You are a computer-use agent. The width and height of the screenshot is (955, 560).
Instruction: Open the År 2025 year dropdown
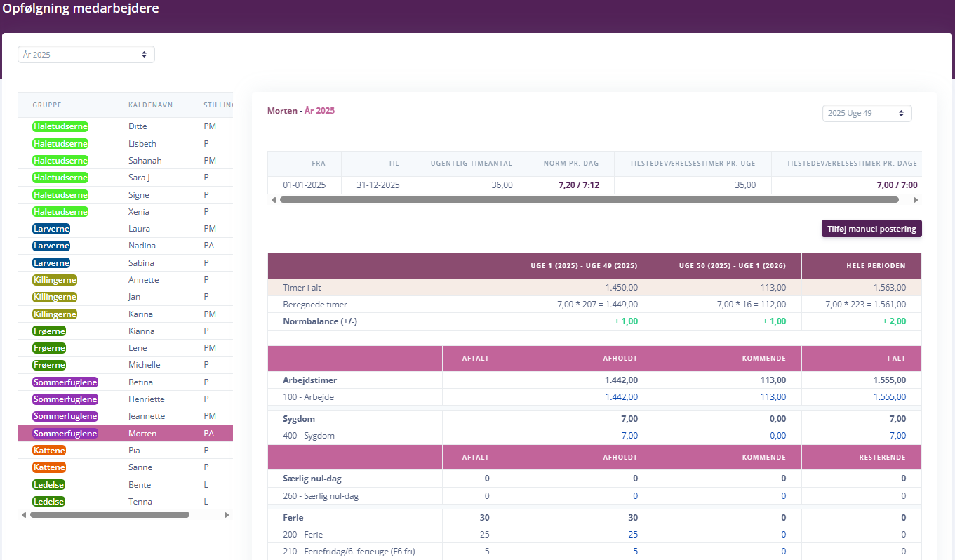coord(86,54)
